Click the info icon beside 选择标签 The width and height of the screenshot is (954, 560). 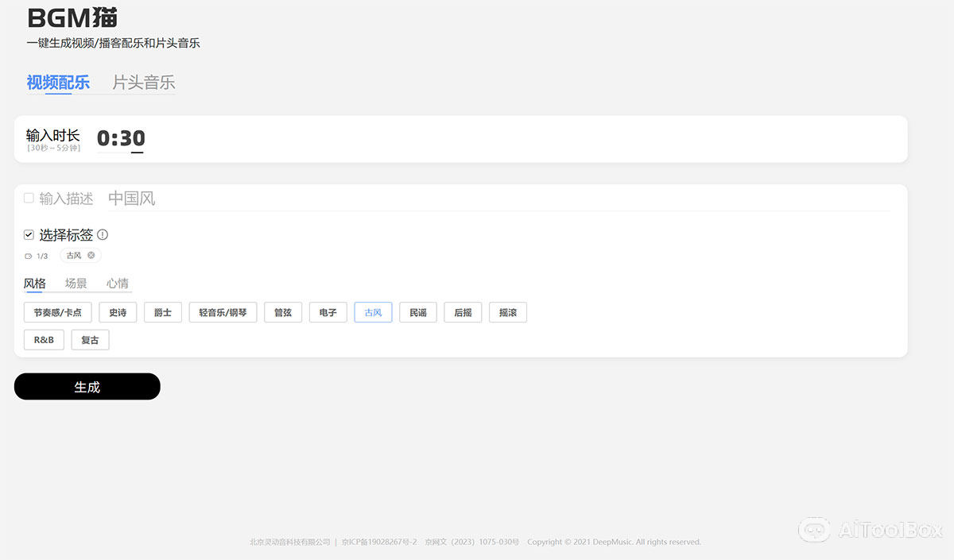coord(103,235)
